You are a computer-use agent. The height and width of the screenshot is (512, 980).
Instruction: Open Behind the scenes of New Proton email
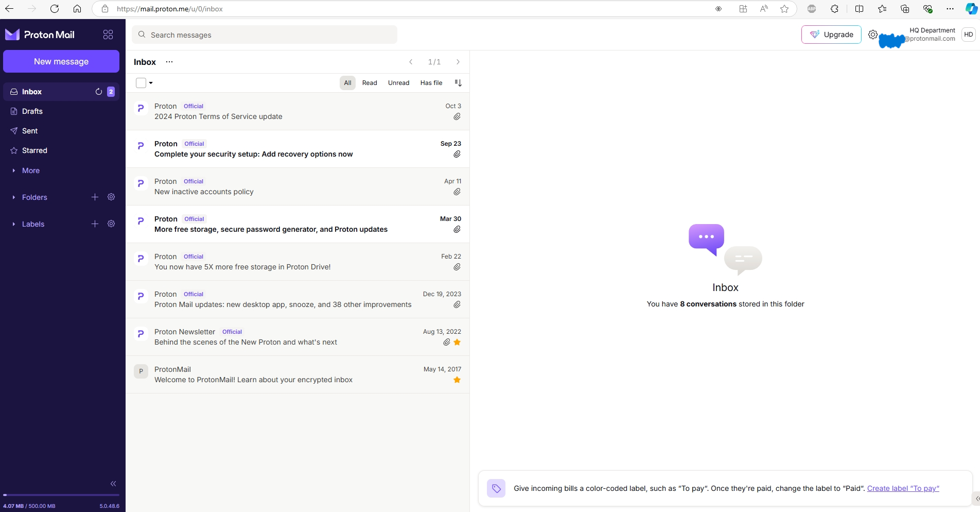[x=297, y=337]
